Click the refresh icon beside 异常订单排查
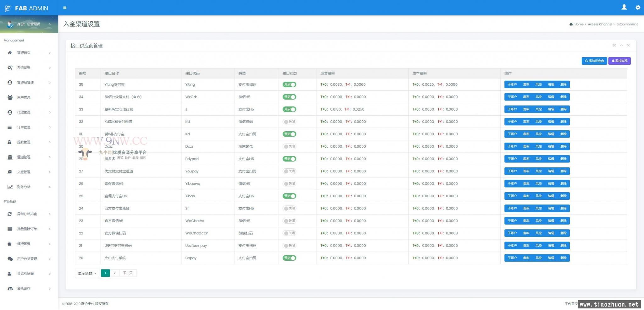Image resolution: width=644 pixels, height=310 pixels. coord(10,214)
